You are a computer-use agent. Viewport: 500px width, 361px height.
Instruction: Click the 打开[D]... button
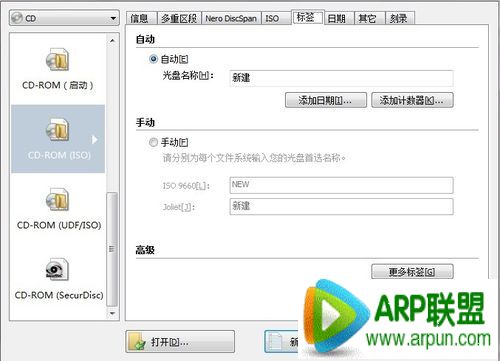pyautogui.click(x=180, y=342)
